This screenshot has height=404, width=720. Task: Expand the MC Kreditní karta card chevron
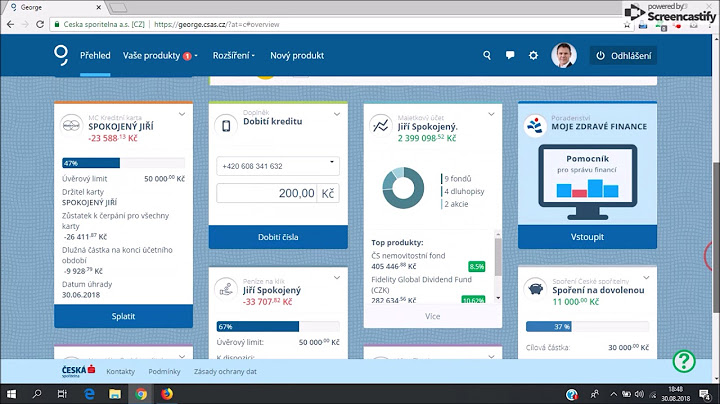(182, 114)
